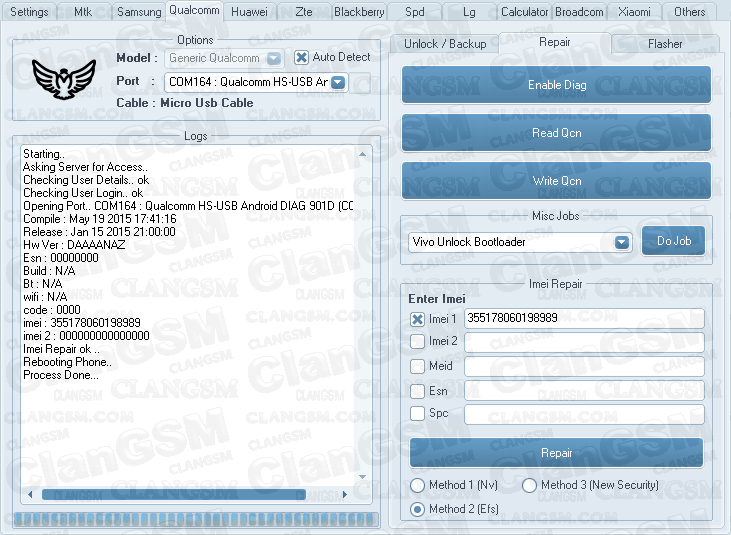Switch to the Blackberry tab
Image resolution: width=731 pixels, height=535 pixels.
(x=359, y=12)
